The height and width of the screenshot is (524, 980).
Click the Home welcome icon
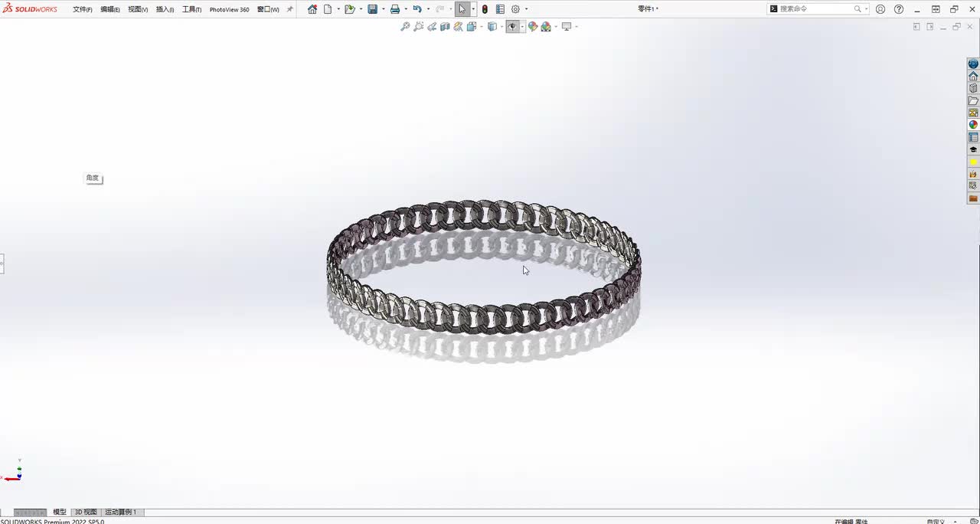click(x=312, y=9)
